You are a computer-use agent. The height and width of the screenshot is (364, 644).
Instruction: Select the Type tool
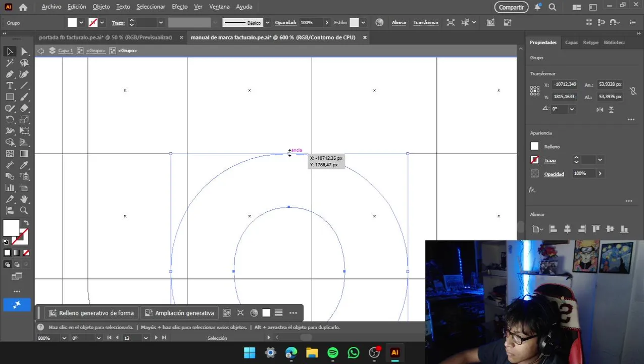10,85
